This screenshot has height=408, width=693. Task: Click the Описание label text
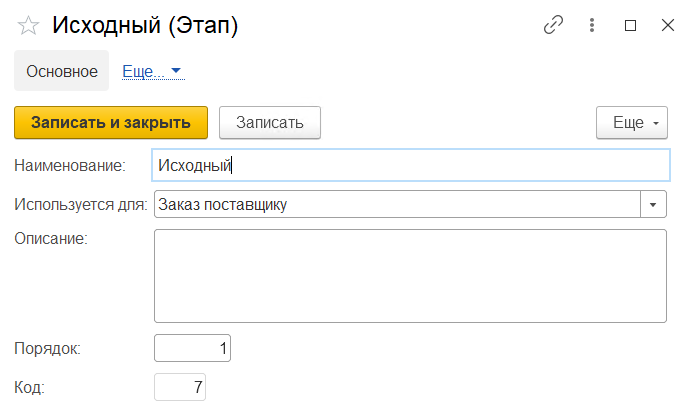tap(51, 238)
